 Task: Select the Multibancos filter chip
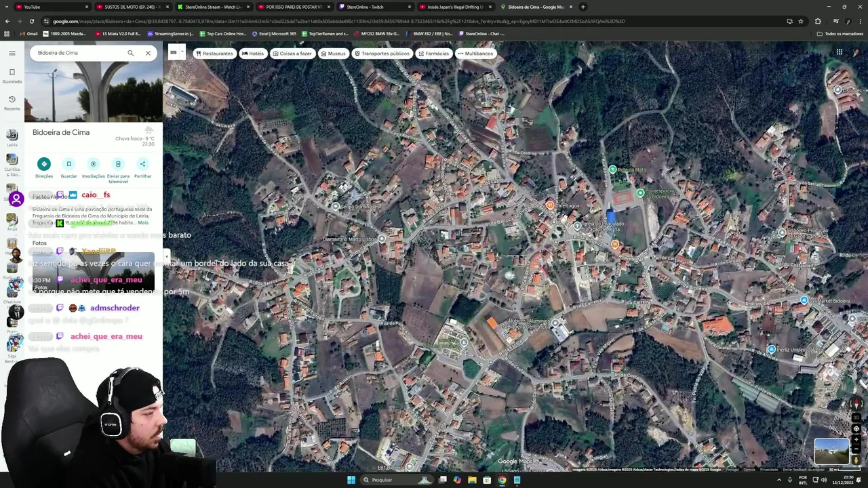tap(475, 54)
